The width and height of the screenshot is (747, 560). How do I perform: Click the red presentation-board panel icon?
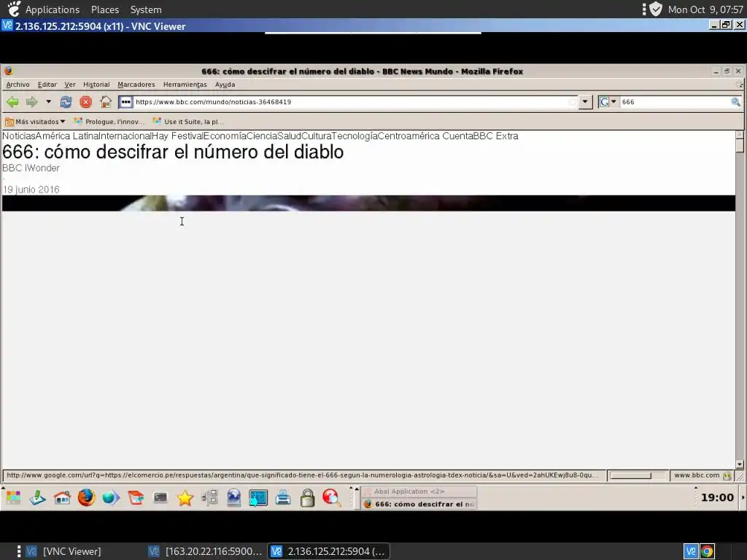tap(136, 497)
